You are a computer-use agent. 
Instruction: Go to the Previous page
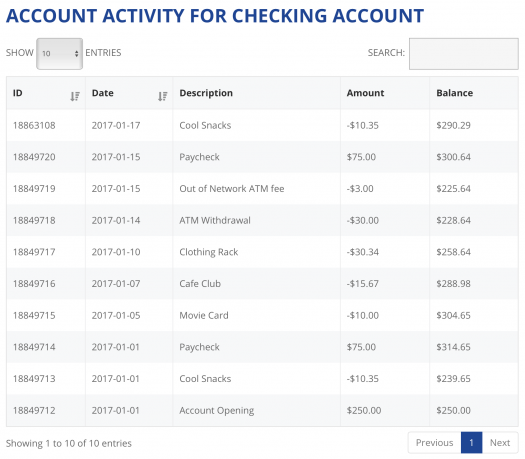pyautogui.click(x=434, y=443)
